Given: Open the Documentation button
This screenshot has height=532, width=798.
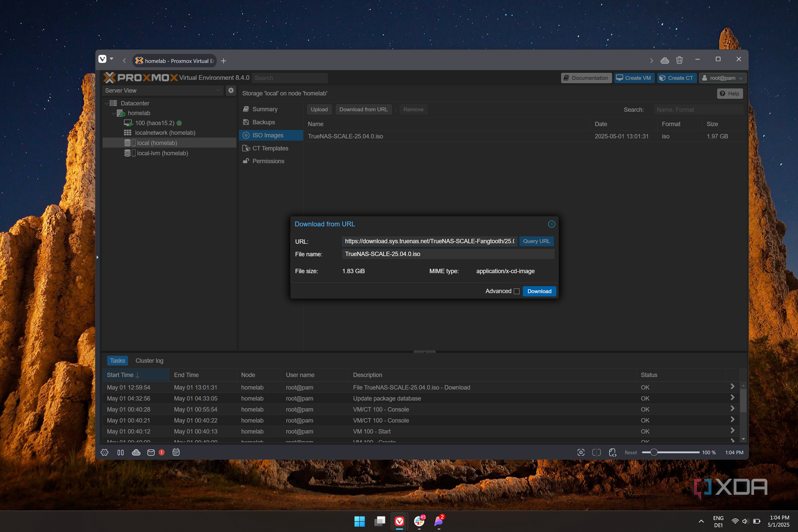Looking at the screenshot, I should (x=586, y=78).
